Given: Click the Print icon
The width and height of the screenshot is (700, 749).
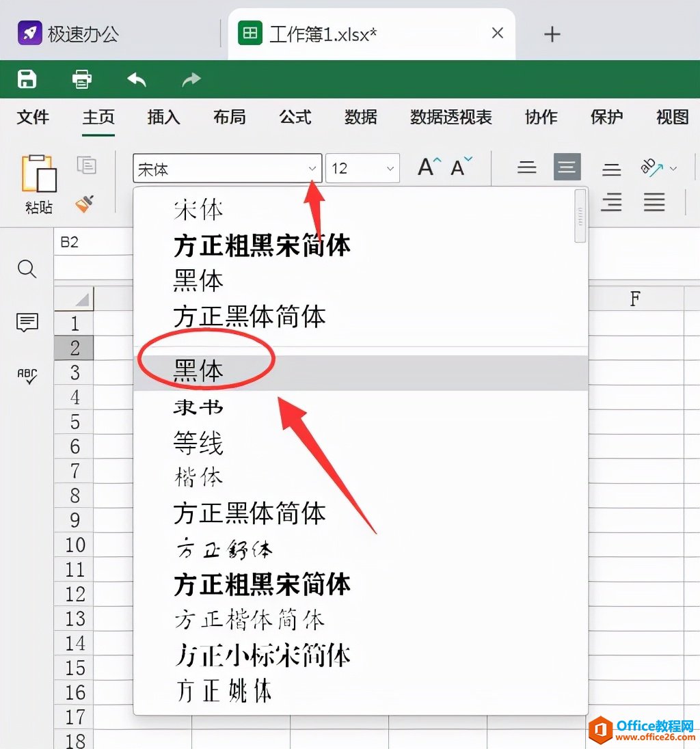Looking at the screenshot, I should pos(81,79).
